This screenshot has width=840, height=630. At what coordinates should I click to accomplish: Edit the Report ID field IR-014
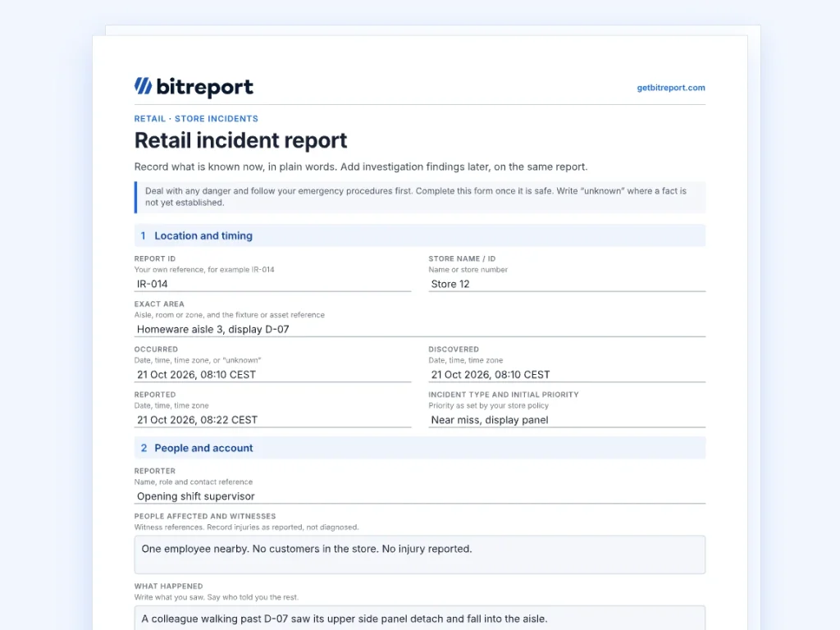click(272, 284)
